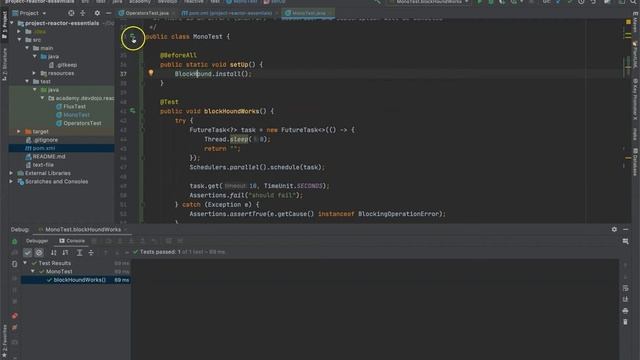Collapse the test folder
Viewport: 640px width, 360px height.
[27, 82]
